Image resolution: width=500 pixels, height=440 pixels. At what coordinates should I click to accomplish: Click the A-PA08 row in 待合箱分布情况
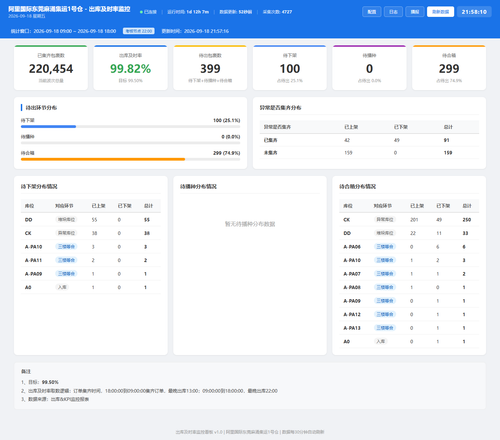[409, 287]
